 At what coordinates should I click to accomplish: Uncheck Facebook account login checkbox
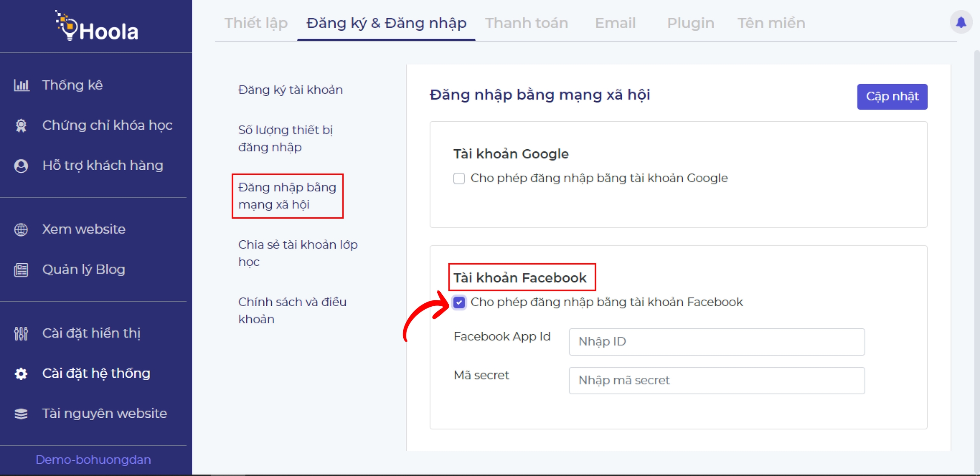click(459, 302)
